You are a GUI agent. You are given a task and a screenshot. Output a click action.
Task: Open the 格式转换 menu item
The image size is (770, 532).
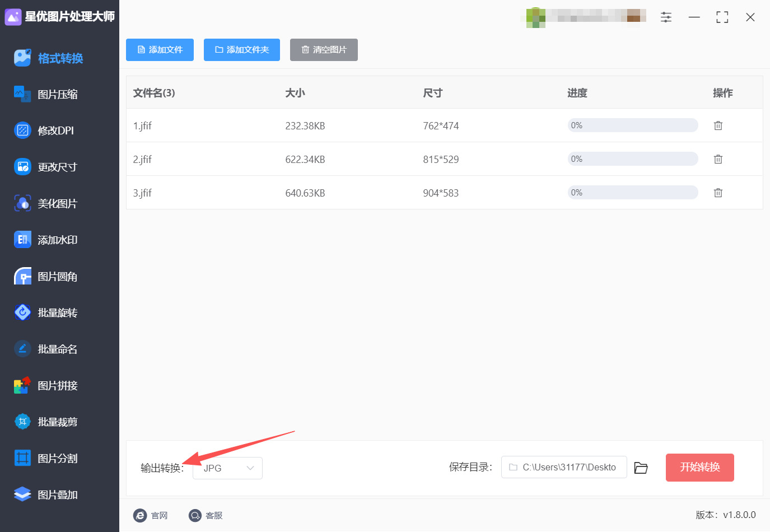click(x=60, y=58)
